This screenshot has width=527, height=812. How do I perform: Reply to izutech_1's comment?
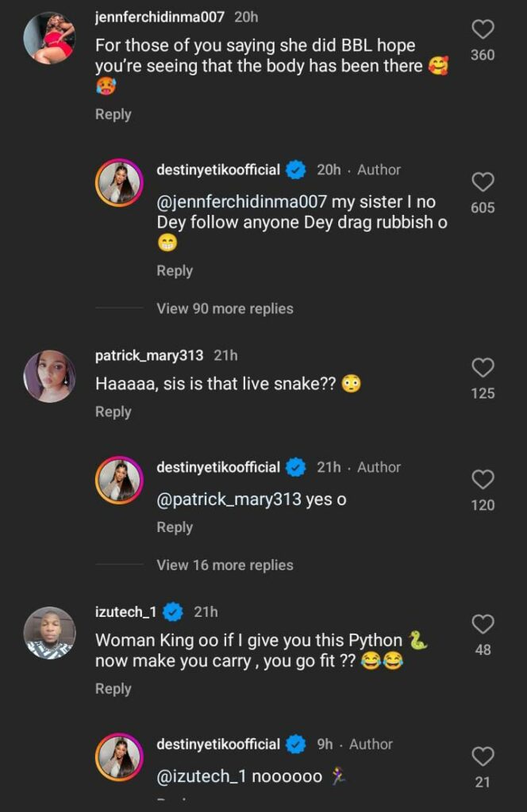pyautogui.click(x=113, y=689)
